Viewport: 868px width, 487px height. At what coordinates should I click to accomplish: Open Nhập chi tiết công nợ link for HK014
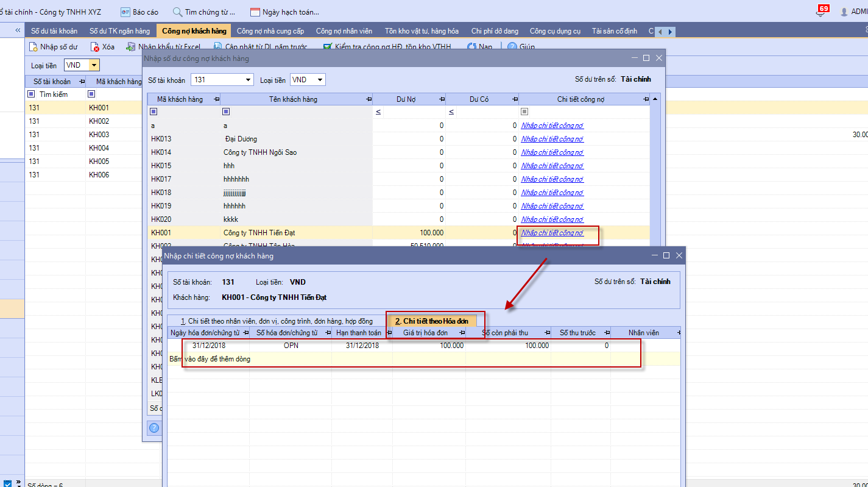[552, 152]
